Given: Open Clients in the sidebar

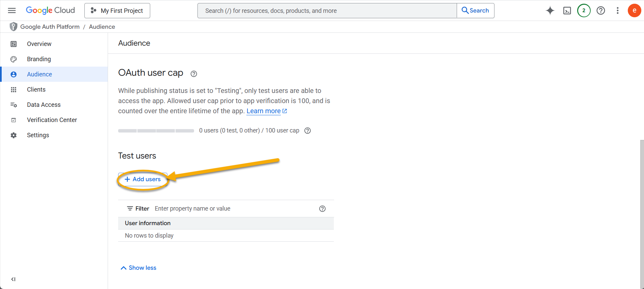Looking at the screenshot, I should point(54,90).
